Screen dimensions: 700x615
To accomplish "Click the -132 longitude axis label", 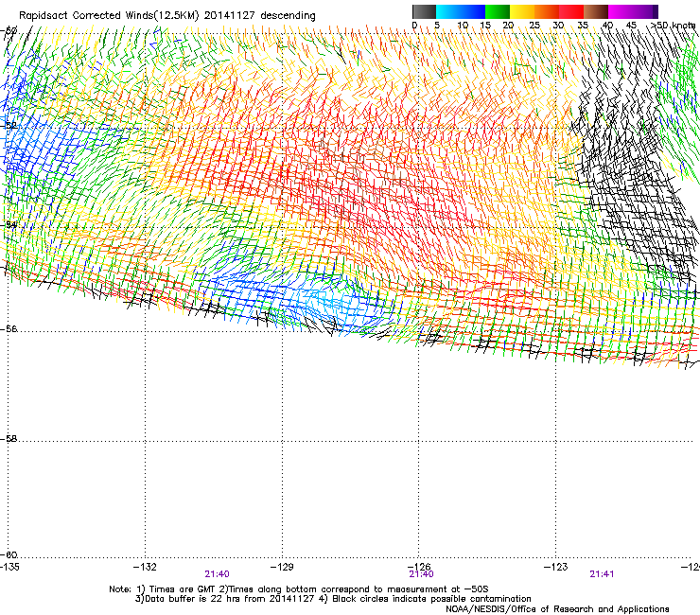I will click(x=145, y=567).
